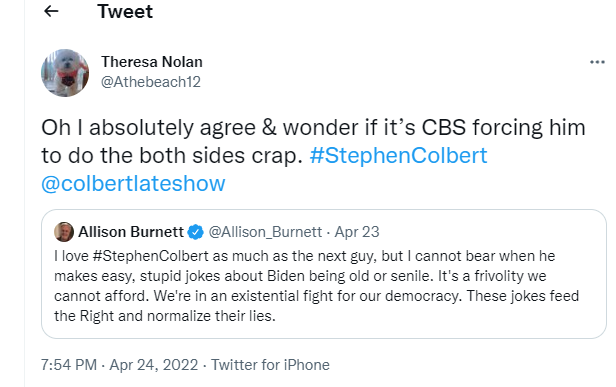Click the Apr 24, 2022 date
The image size is (616, 387).
[x=154, y=365]
